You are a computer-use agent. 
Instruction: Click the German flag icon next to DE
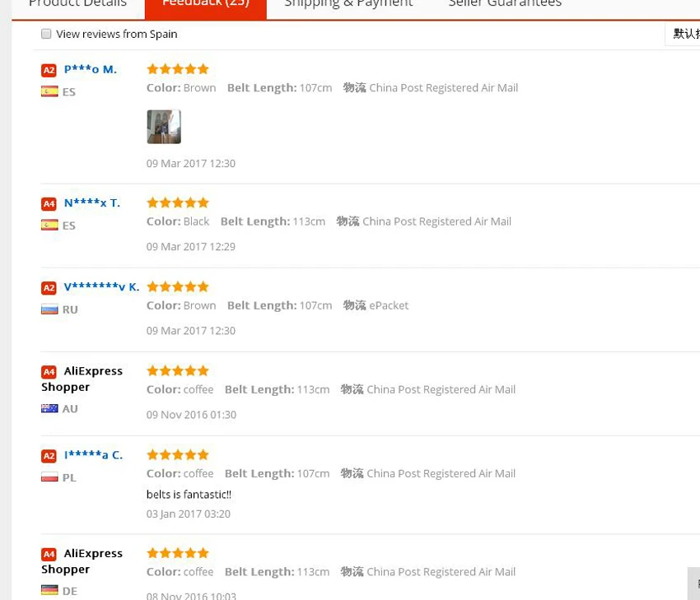click(49, 590)
